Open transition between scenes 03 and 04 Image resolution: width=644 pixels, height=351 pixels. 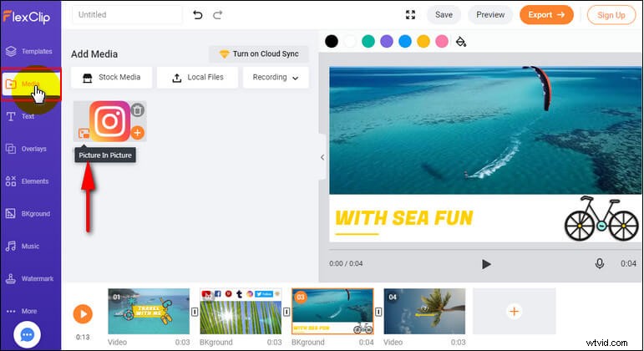378,313
